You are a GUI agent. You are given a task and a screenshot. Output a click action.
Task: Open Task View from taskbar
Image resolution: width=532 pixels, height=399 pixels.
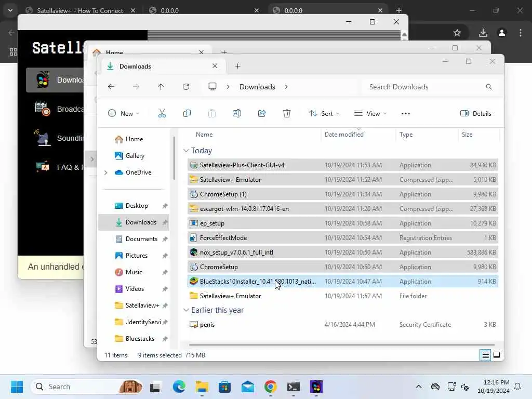155,387
